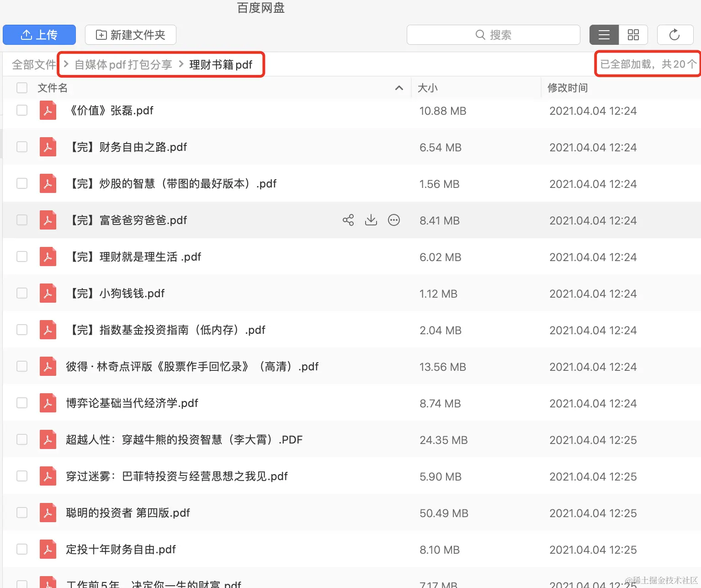The height and width of the screenshot is (588, 701).
Task: Click the PDF icon of 《价值》张磊.pdf
Action: click(48, 110)
